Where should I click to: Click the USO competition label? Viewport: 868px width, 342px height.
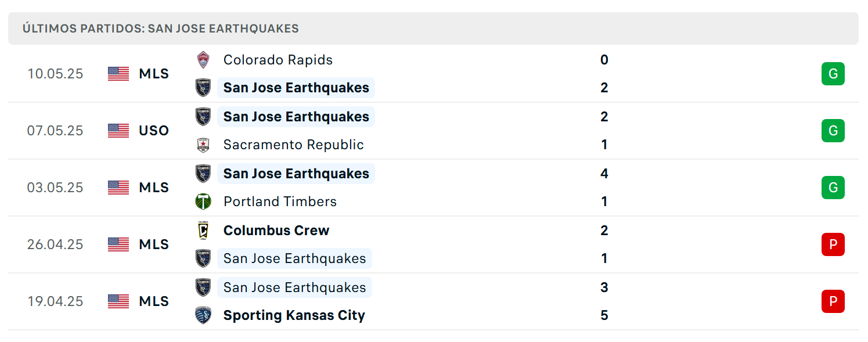click(x=154, y=131)
